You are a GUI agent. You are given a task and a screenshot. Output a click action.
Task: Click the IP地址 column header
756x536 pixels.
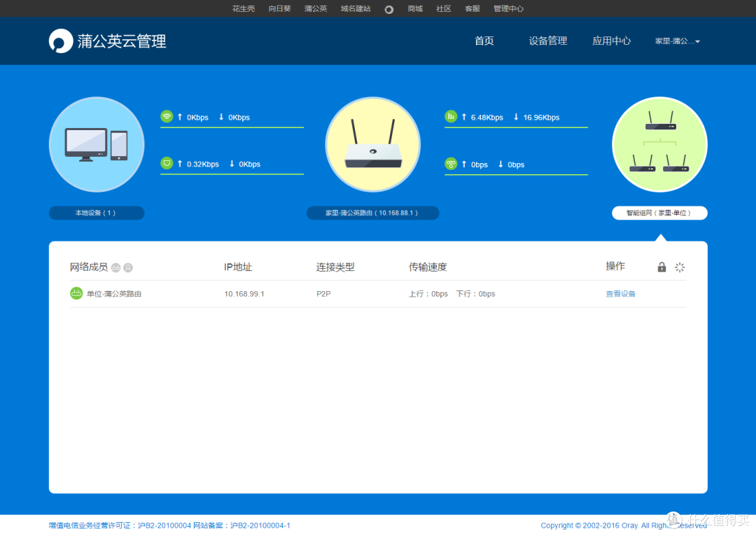pyautogui.click(x=238, y=267)
